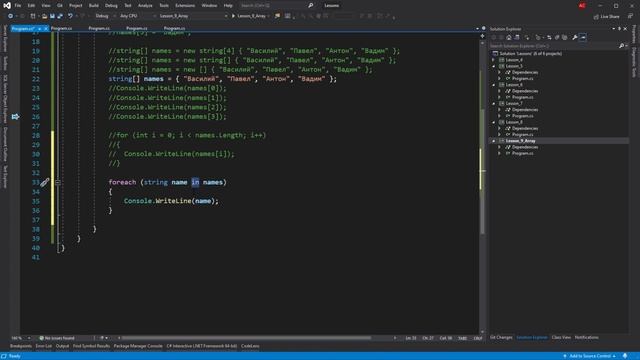640x360 pixels.
Task: Collapse the Lesson_9_Array project node
Action: pyautogui.click(x=493, y=141)
